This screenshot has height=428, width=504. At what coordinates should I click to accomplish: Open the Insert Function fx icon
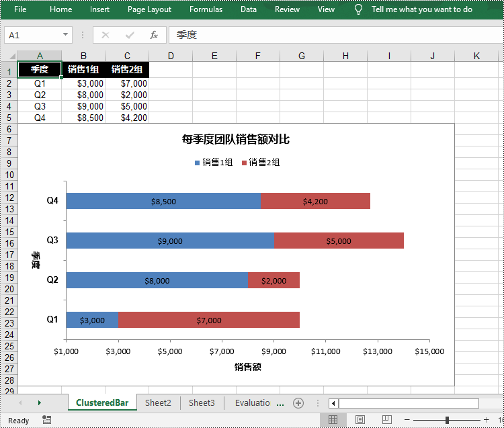(154, 35)
